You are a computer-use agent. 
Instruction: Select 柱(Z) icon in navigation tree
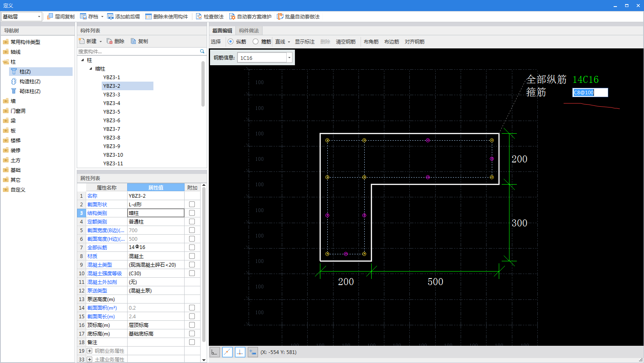[x=14, y=71]
